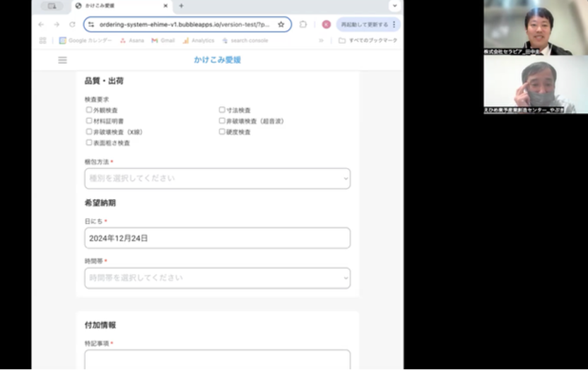Tick the 表面粗さ検査 checkbox

[89, 142]
